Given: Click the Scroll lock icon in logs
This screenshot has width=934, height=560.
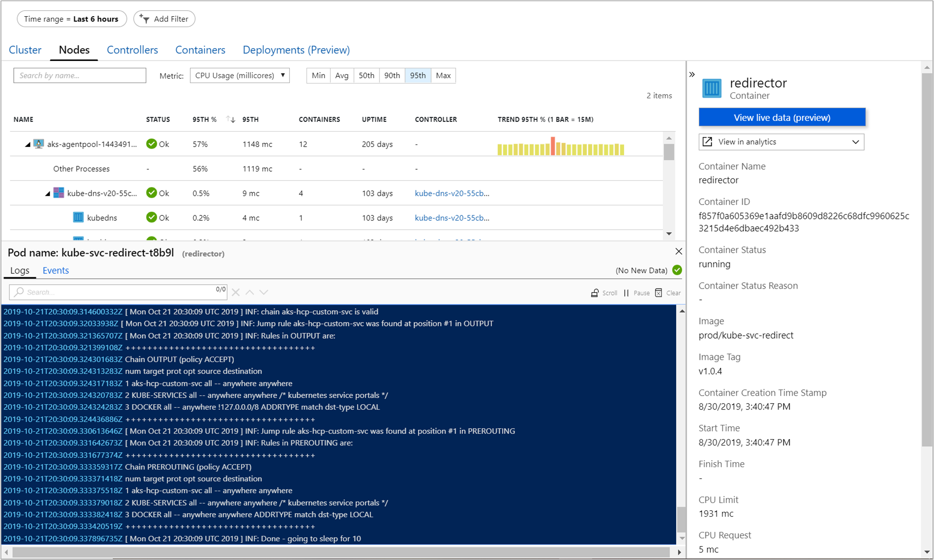Looking at the screenshot, I should tap(595, 293).
